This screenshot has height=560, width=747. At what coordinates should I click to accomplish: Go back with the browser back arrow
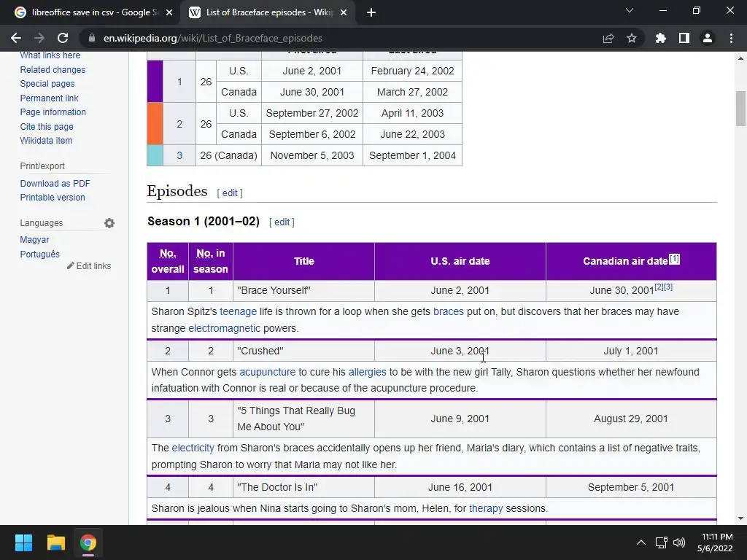pos(16,38)
